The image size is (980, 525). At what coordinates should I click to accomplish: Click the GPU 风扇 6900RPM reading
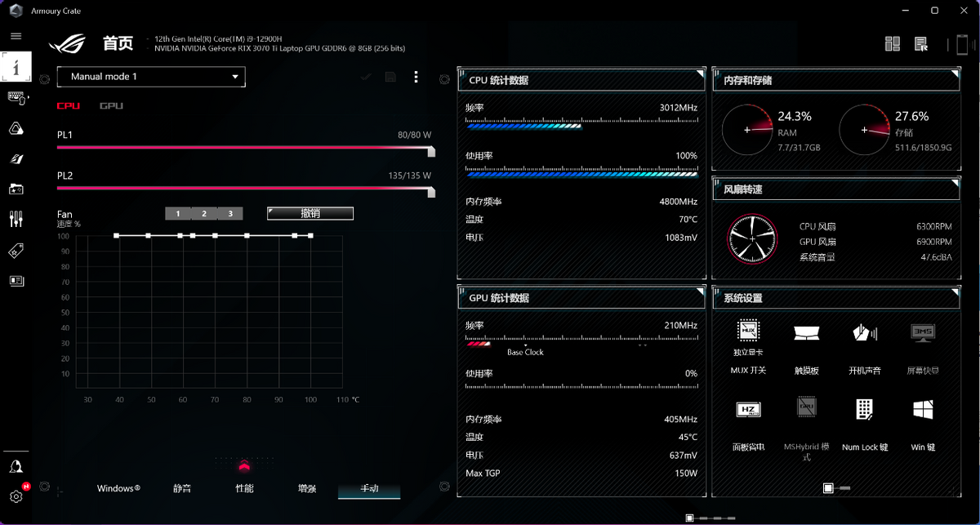pyautogui.click(x=933, y=242)
